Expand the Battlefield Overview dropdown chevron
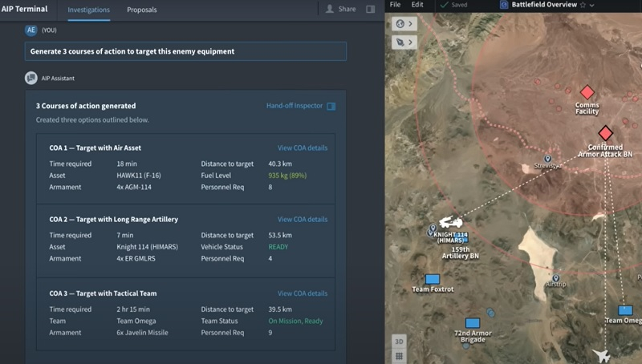 coord(592,5)
